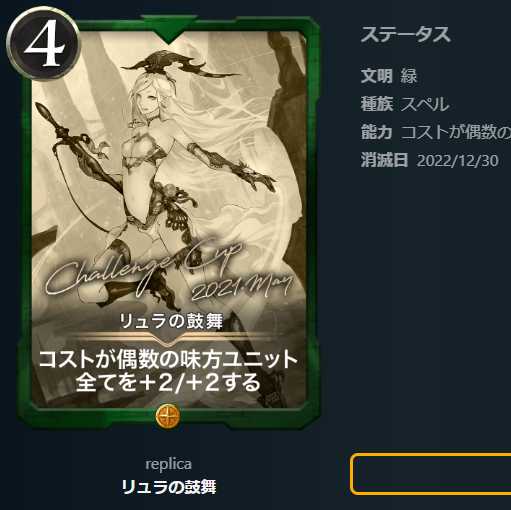The width and height of the screenshot is (511, 510).
Task: Click the decorative divider under the card name
Action: [169, 338]
